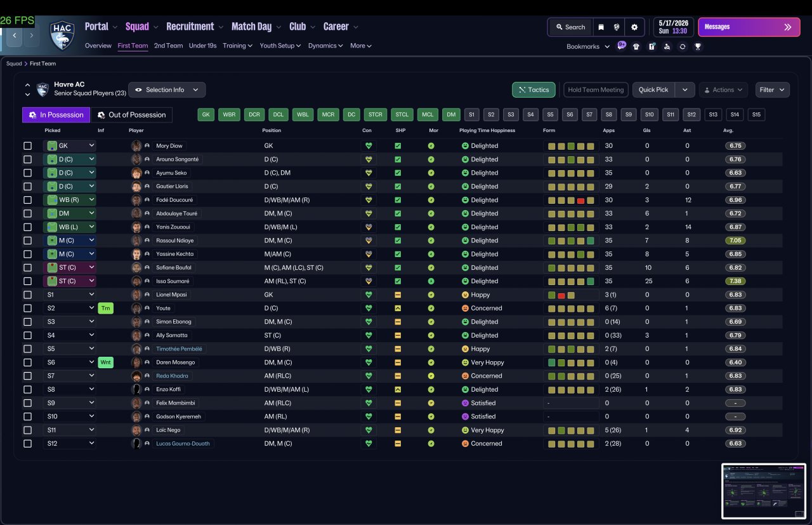Open the Portal menu

(101, 27)
